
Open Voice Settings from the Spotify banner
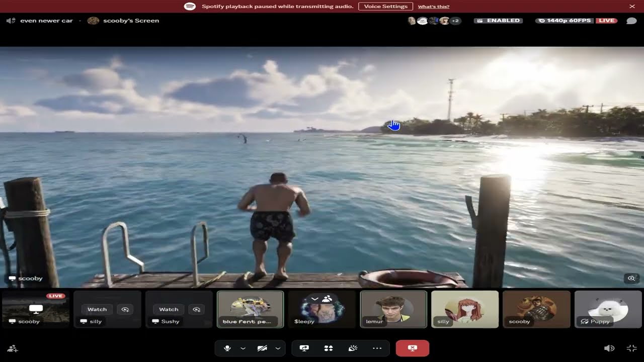pyautogui.click(x=385, y=7)
